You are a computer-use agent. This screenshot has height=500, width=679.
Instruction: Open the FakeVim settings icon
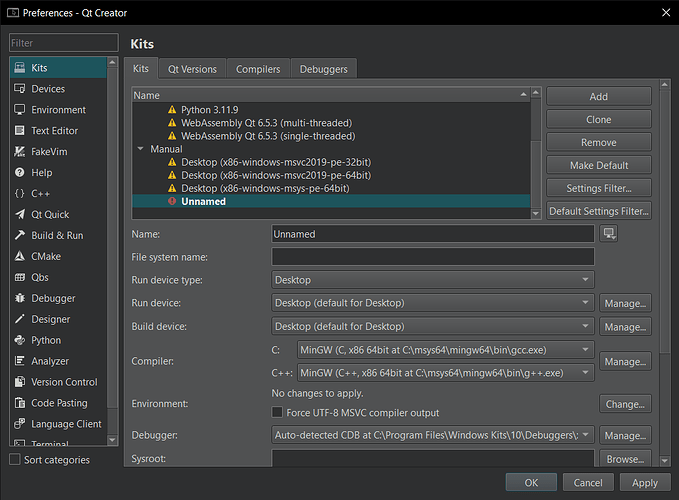point(21,152)
